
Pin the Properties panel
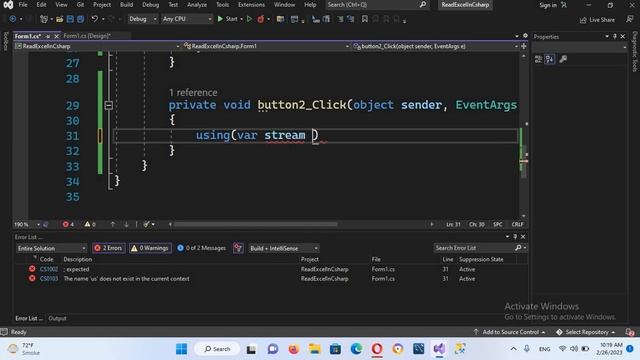(615, 36)
